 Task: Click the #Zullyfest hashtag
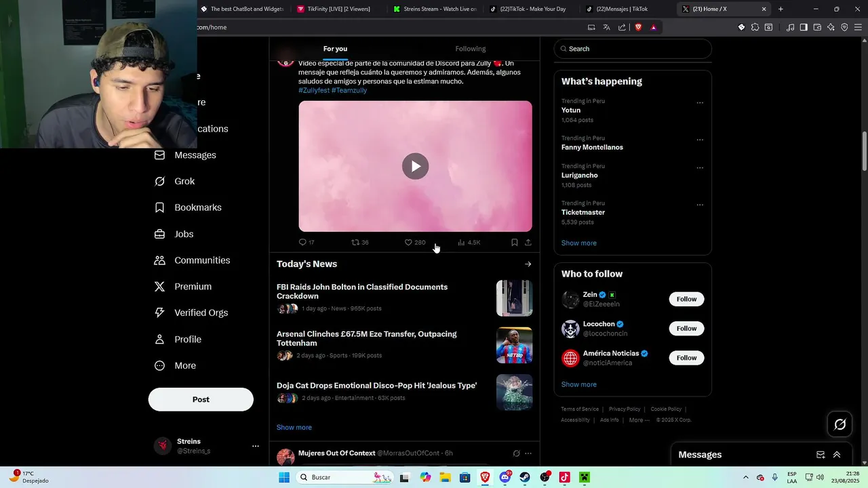coord(314,90)
